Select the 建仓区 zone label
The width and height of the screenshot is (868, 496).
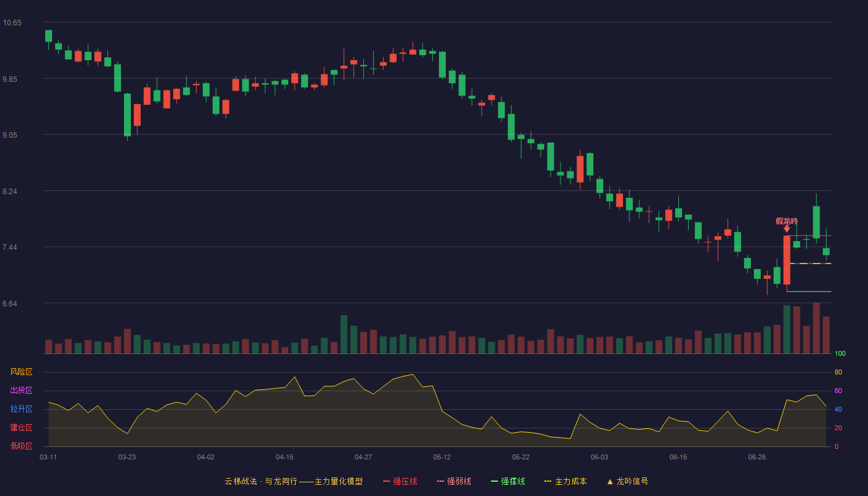coord(21,428)
